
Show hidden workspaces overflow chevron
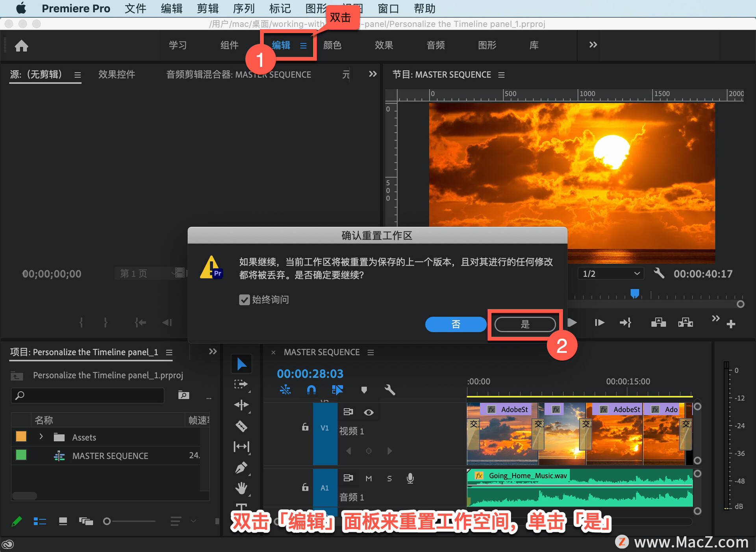coord(593,45)
